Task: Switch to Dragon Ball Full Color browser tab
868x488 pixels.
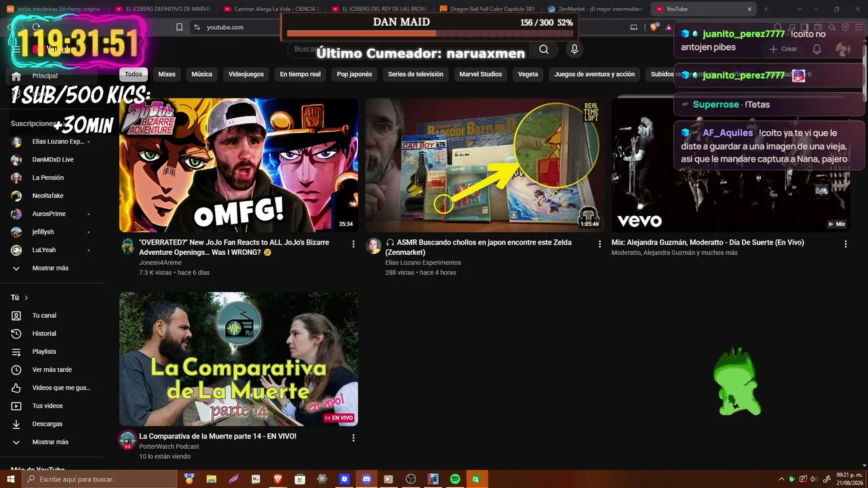Action: coord(488,9)
